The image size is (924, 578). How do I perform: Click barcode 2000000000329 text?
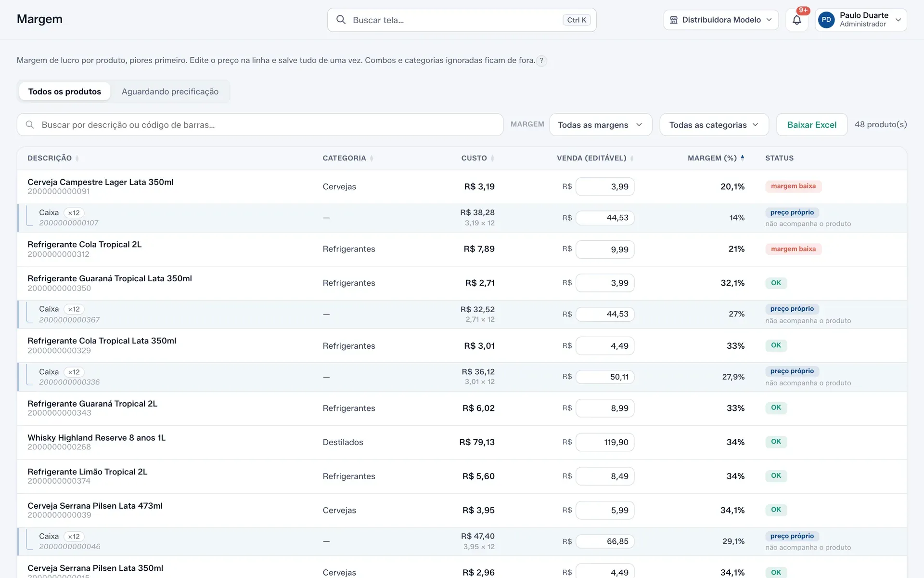point(59,351)
